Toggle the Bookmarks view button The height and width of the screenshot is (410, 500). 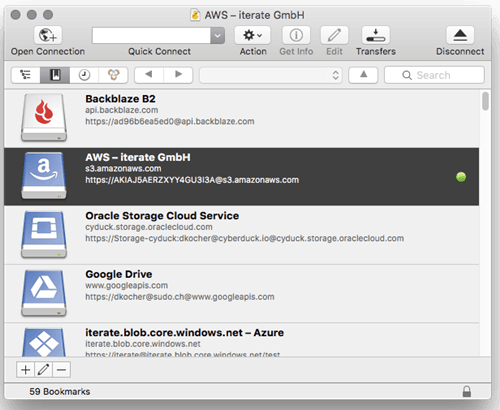(x=55, y=75)
